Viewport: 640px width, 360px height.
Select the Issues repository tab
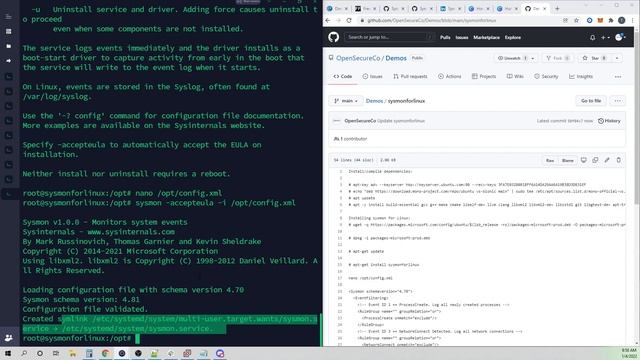[x=372, y=76]
